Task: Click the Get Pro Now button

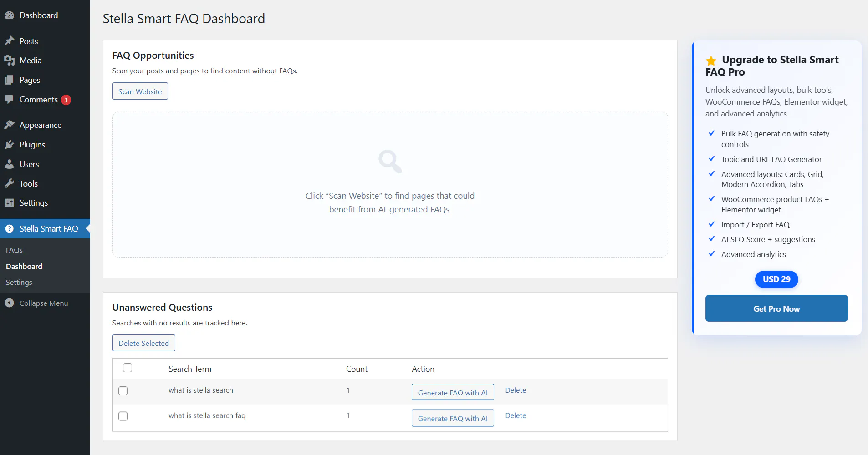Action: pos(776,308)
